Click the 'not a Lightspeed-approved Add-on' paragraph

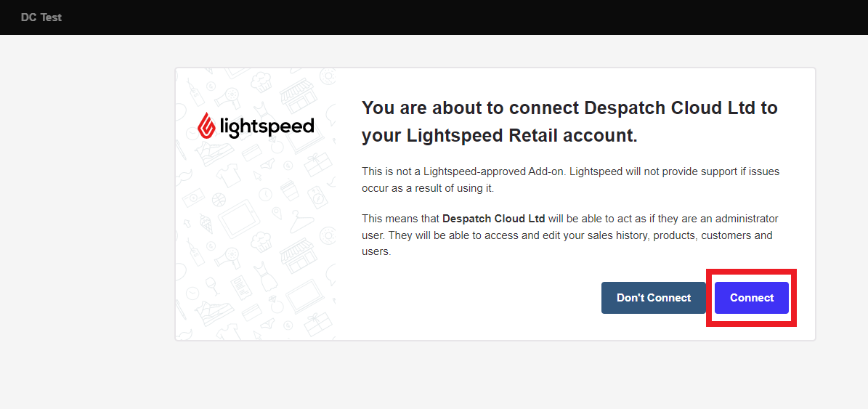coord(570,180)
